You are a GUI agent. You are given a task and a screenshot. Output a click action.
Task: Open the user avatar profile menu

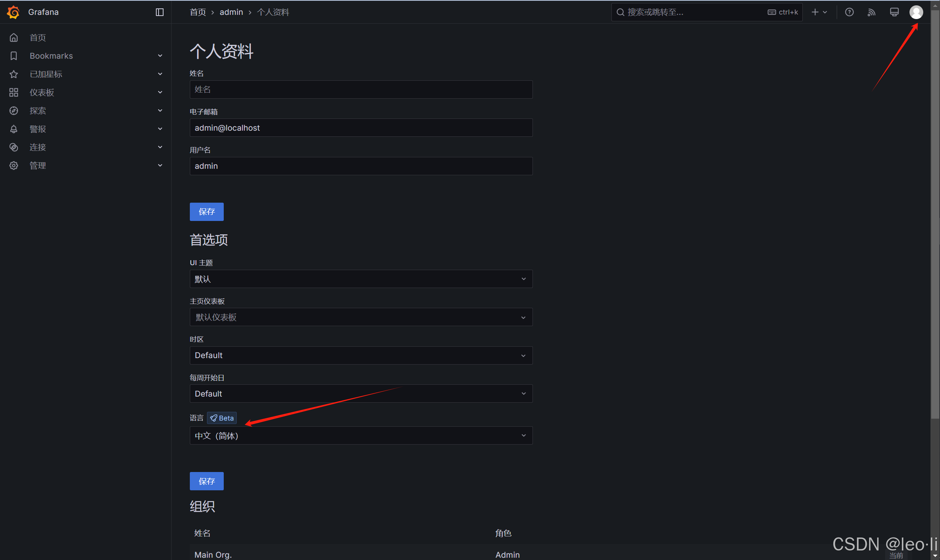pos(916,12)
